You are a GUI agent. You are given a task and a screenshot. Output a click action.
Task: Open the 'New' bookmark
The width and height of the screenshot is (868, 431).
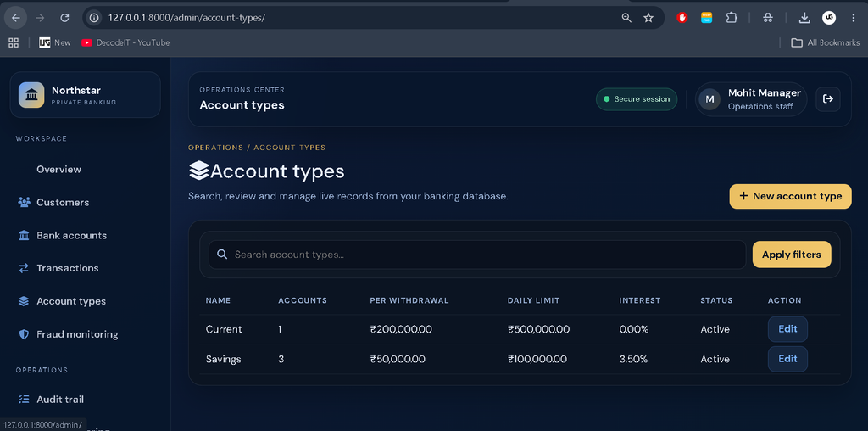point(55,42)
